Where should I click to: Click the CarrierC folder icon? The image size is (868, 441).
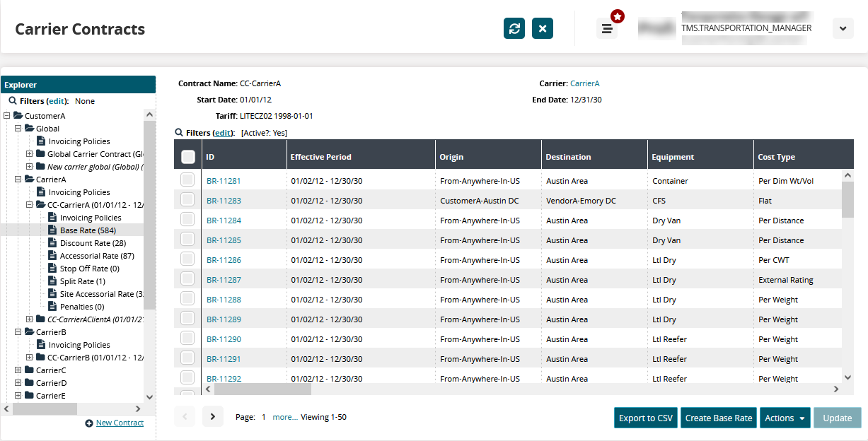[x=29, y=370]
